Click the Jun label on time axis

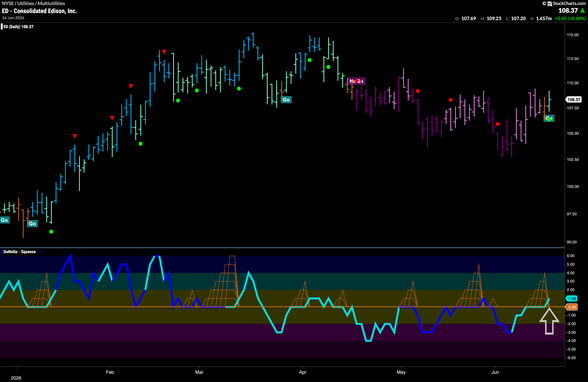[495, 372]
